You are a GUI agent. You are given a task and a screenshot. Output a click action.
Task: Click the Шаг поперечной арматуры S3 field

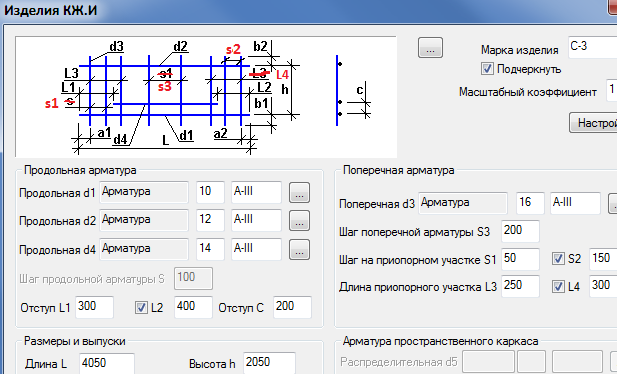pos(520,231)
